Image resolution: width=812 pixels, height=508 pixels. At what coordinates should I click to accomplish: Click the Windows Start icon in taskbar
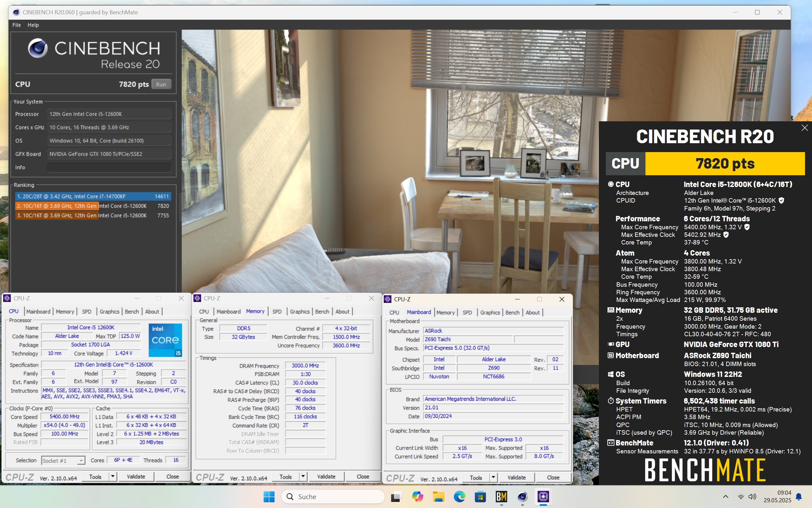[269, 497]
